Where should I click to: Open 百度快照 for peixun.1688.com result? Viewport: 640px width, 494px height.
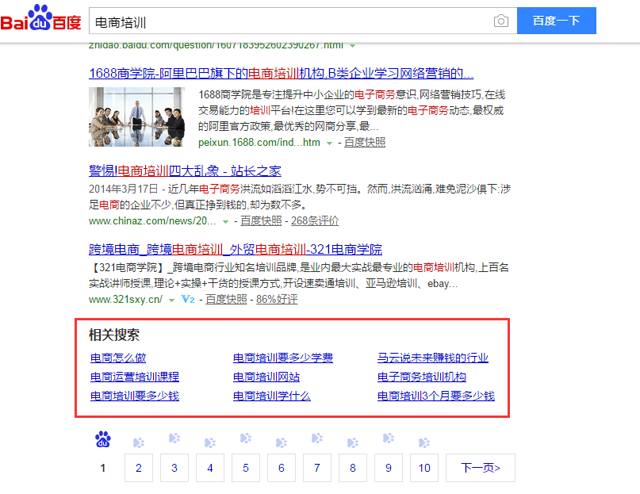pyautogui.click(x=364, y=142)
